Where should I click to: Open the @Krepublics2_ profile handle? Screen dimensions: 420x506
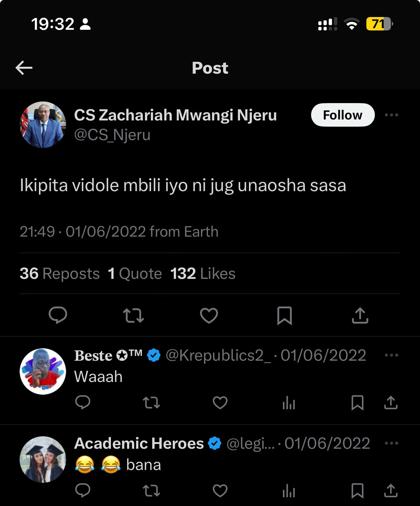[x=218, y=355]
